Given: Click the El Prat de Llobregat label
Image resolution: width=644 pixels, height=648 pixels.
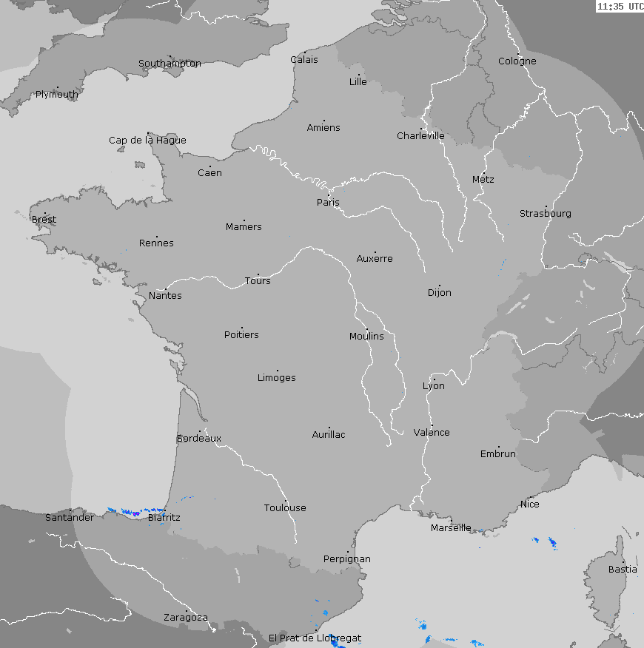Looking at the screenshot, I should pyautogui.click(x=315, y=638).
